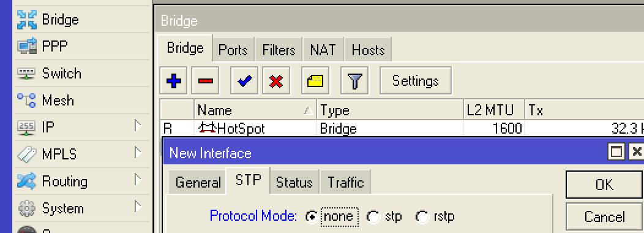Open General tab in New Interface

198,182
